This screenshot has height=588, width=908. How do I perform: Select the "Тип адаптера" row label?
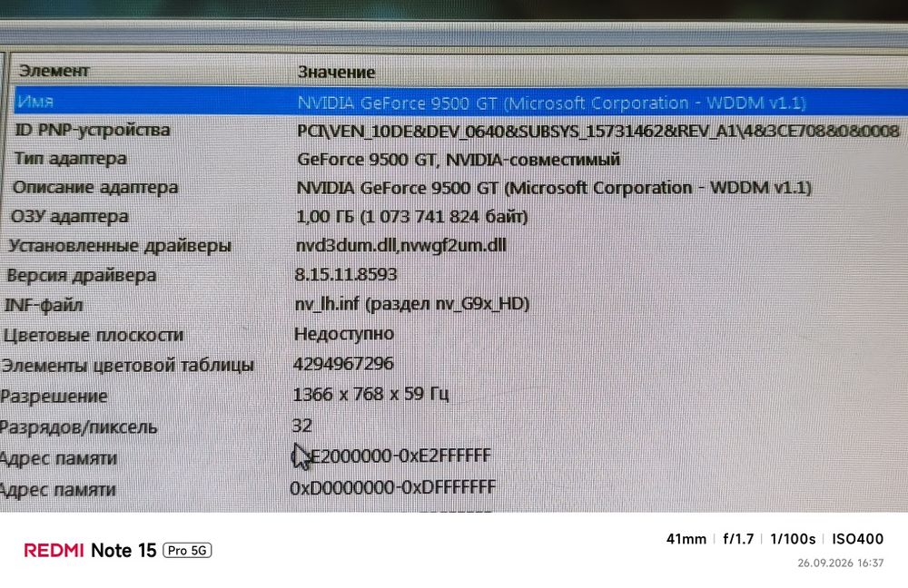pos(70,159)
